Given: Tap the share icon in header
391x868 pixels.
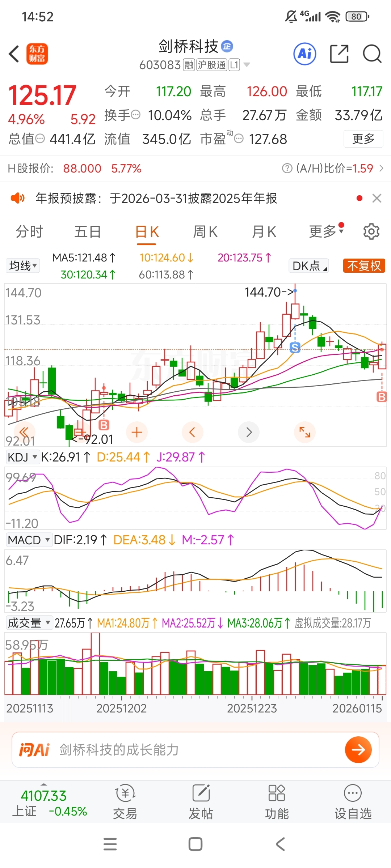Looking at the screenshot, I should [x=339, y=54].
